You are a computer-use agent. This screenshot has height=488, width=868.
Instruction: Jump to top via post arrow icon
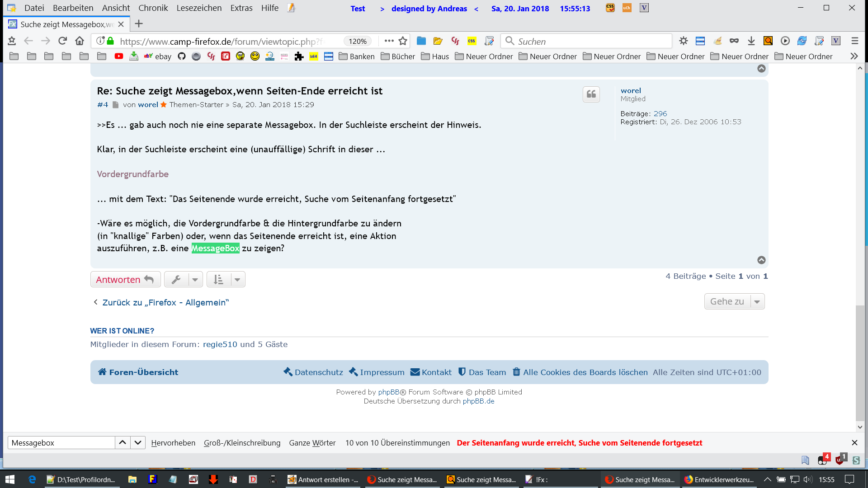point(761,260)
